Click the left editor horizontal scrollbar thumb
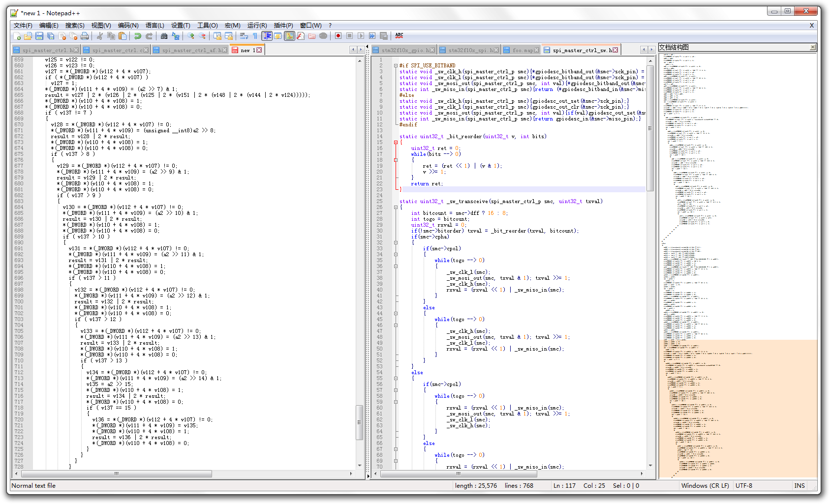The width and height of the screenshot is (830, 504). (117, 474)
